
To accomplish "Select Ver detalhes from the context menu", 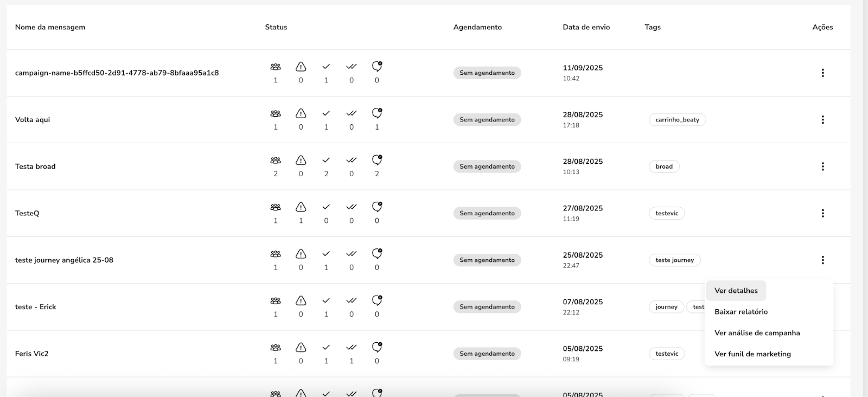I will pos(736,291).
